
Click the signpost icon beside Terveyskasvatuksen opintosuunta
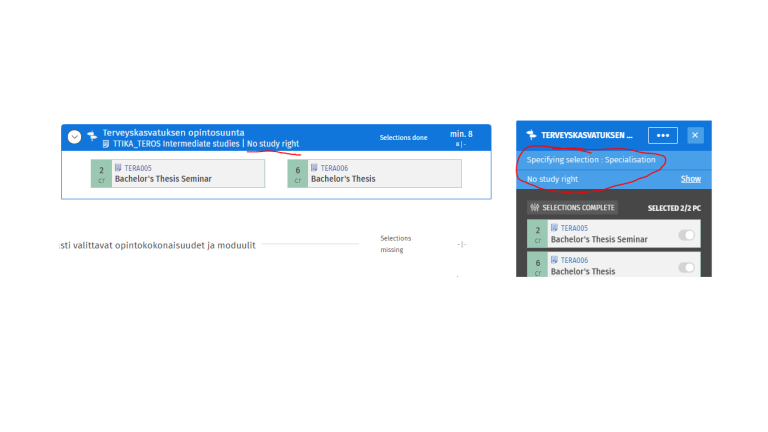point(92,134)
